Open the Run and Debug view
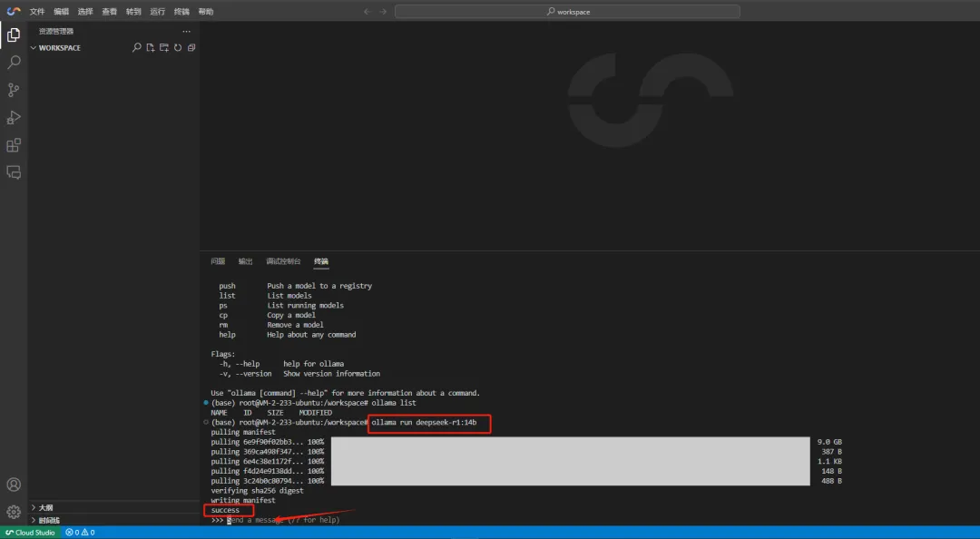Screen dimensions: 980x539 point(13,118)
